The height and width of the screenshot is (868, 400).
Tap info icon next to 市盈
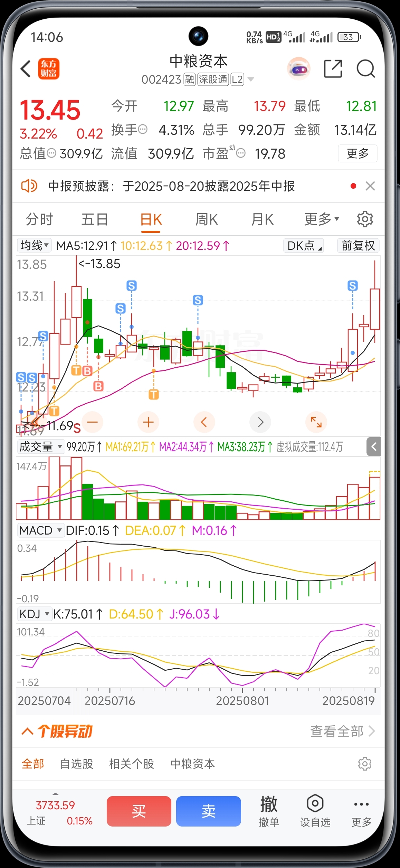tap(241, 153)
